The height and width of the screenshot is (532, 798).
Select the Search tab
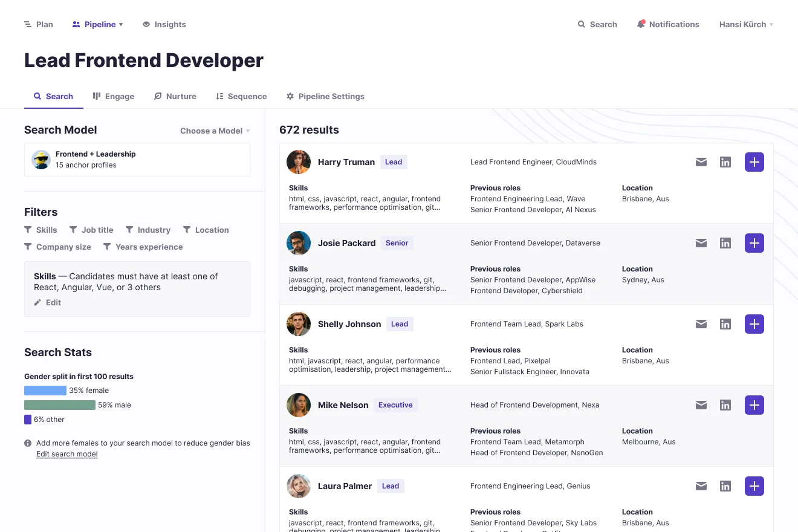tap(53, 96)
